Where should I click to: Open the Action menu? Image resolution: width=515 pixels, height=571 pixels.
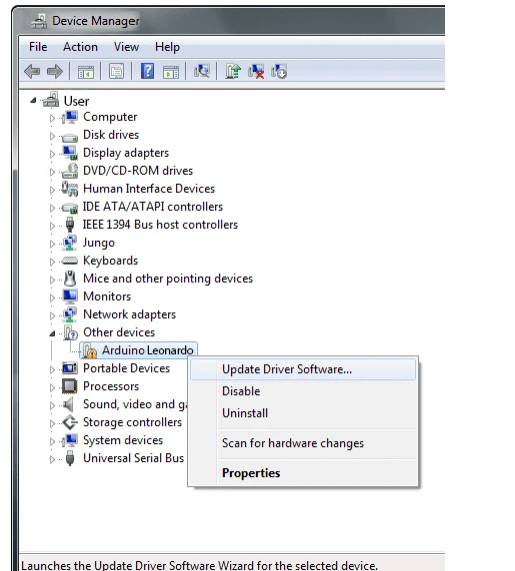[80, 47]
